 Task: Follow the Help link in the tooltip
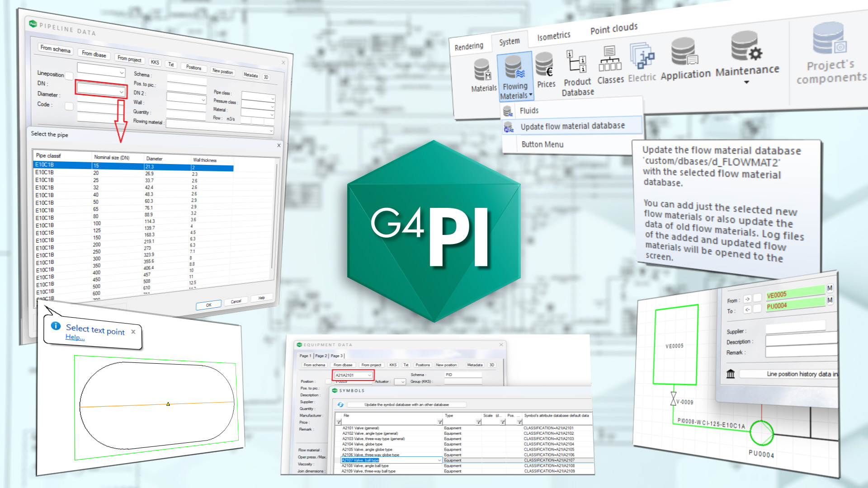75,337
